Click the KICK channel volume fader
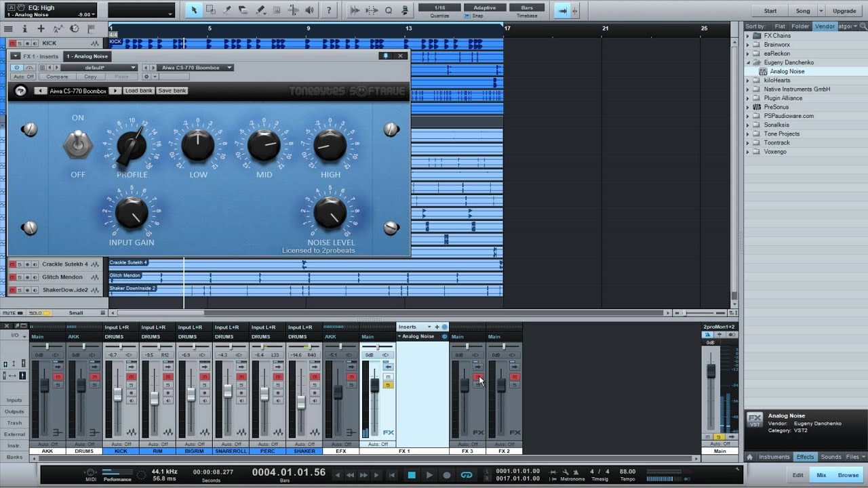The image size is (868, 488). coord(118,394)
